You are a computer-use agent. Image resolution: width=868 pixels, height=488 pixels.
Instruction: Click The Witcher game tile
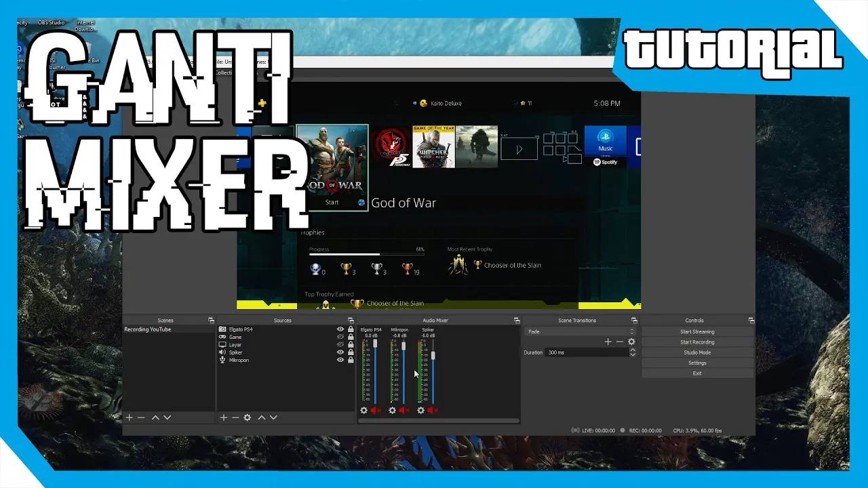point(433,147)
